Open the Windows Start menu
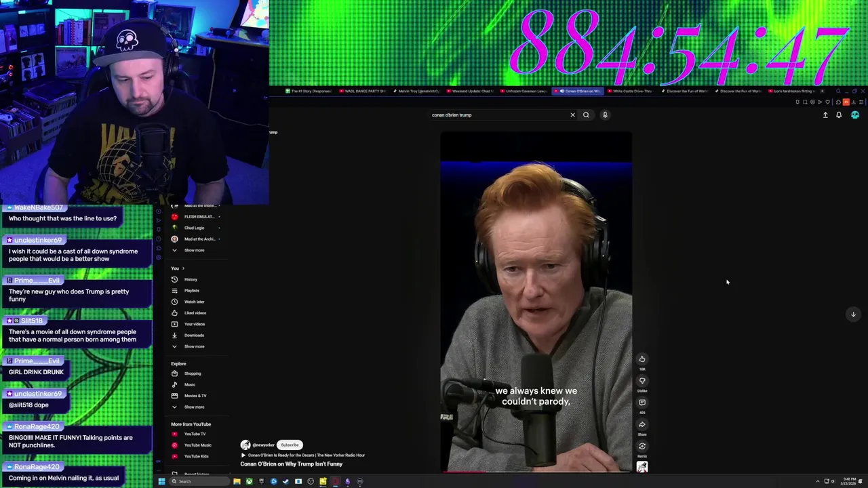 click(161, 481)
